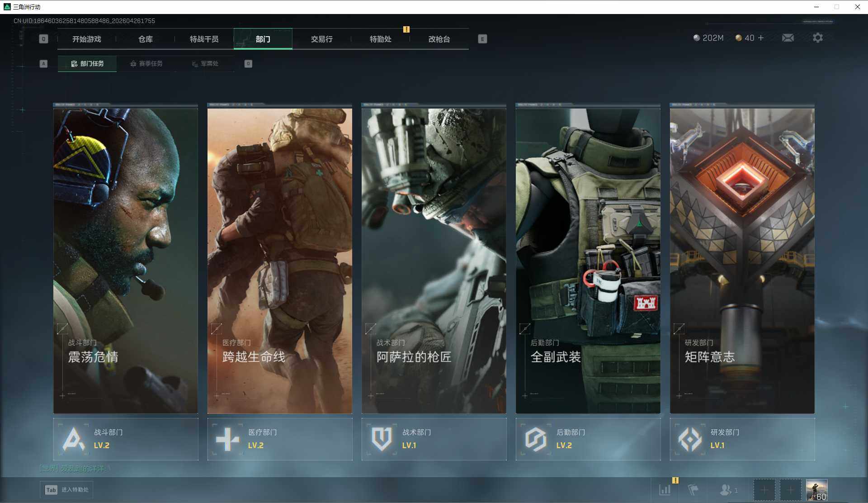Click the player avatar showing level 60
868x503 pixels.
[816, 490]
